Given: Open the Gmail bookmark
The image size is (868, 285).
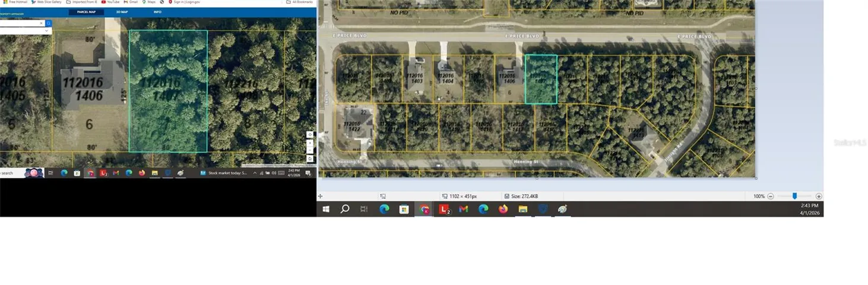Looking at the screenshot, I should pos(132,2).
